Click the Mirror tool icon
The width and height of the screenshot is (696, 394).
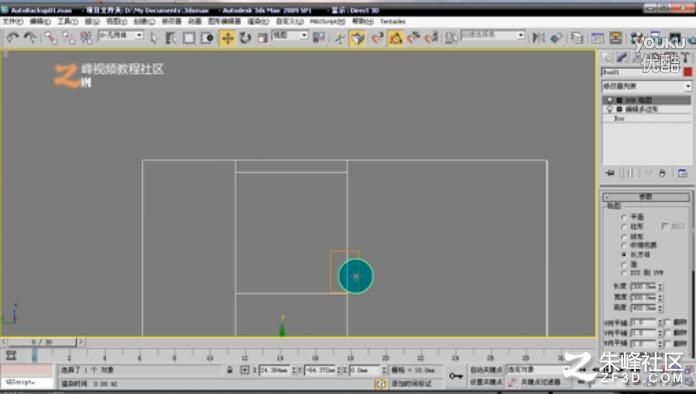click(x=538, y=38)
